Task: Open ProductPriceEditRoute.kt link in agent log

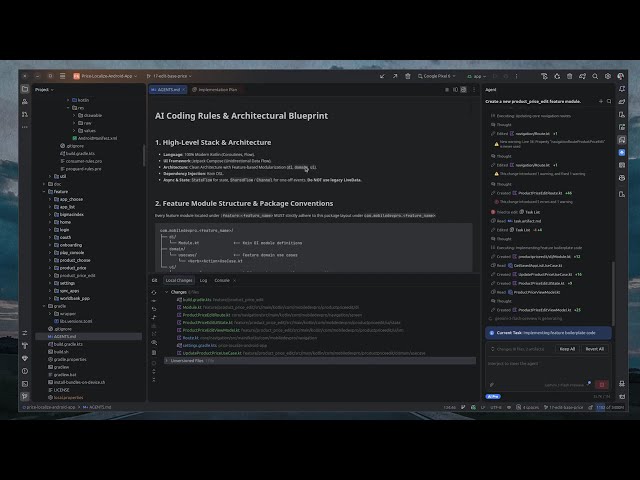Action: pyautogui.click(x=540, y=193)
